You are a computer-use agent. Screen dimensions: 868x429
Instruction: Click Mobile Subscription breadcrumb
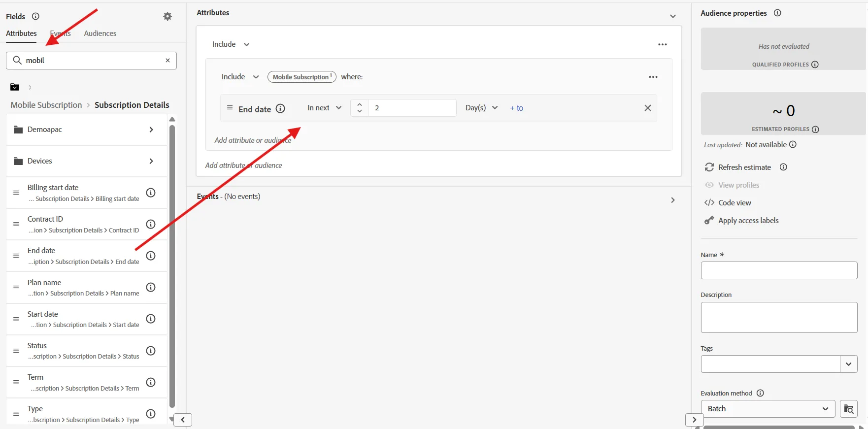pyautogui.click(x=46, y=105)
